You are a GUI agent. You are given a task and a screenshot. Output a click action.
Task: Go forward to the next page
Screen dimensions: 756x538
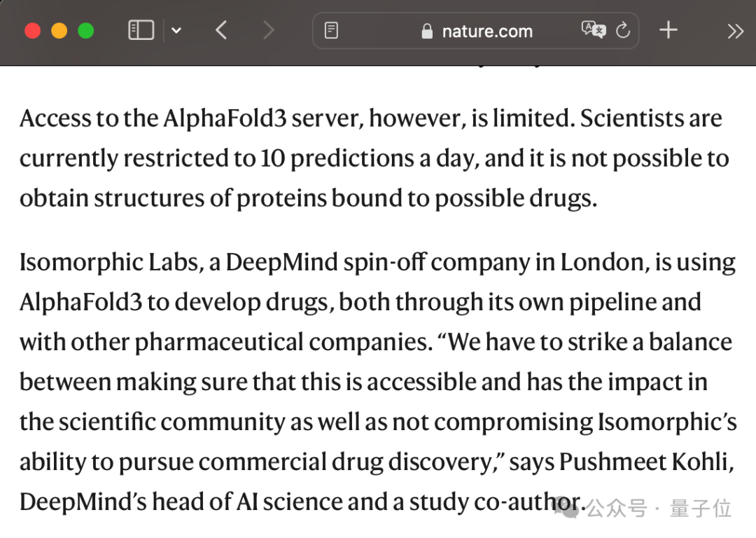point(268,30)
